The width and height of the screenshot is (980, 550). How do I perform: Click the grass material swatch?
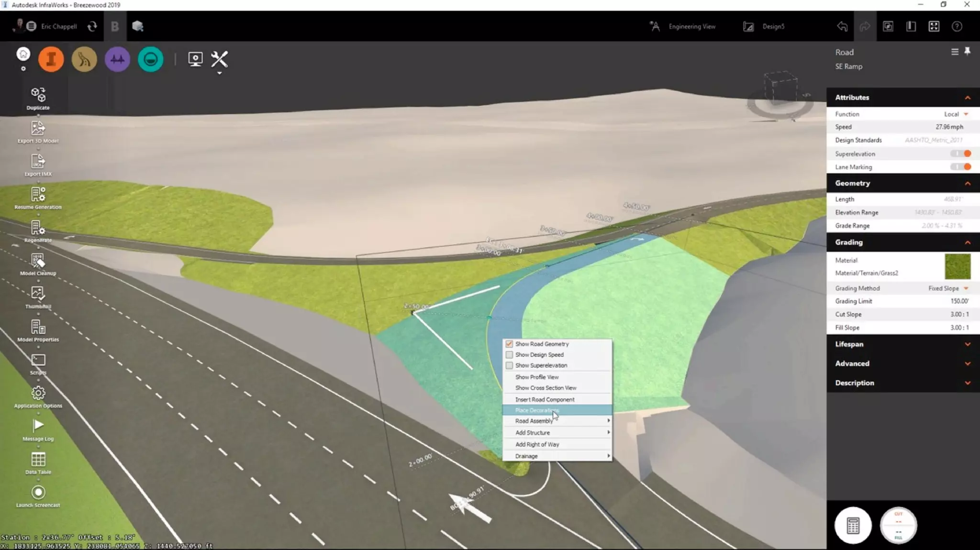point(957,266)
